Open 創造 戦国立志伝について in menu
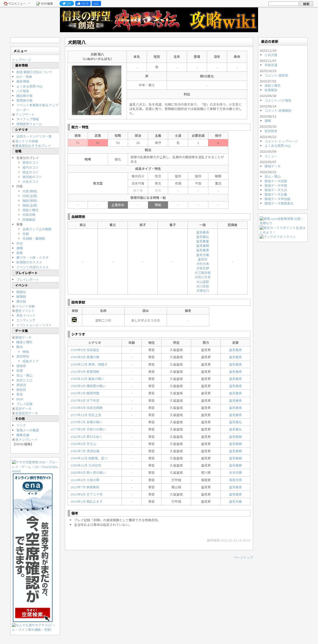The image size is (318, 644). 34,72
